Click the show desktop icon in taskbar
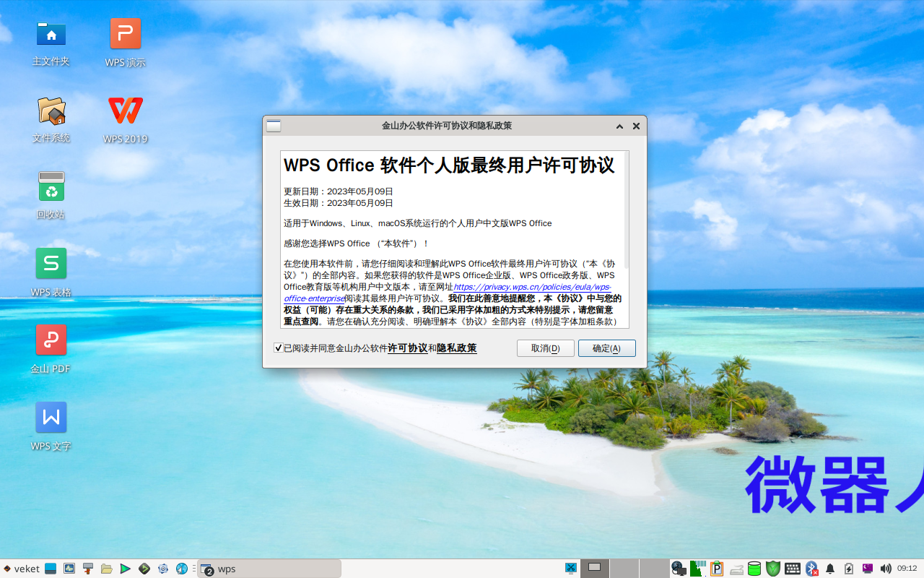This screenshot has height=578, width=924. (x=51, y=569)
